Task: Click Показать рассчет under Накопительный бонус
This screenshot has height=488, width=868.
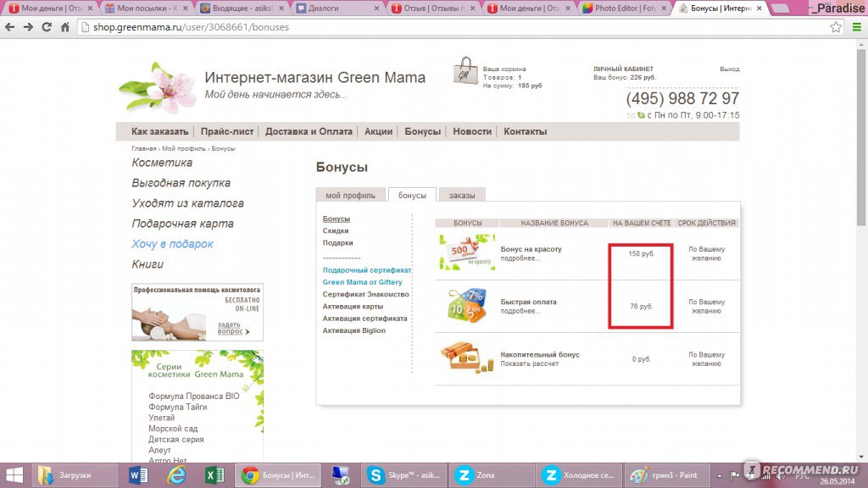Action: [529, 363]
